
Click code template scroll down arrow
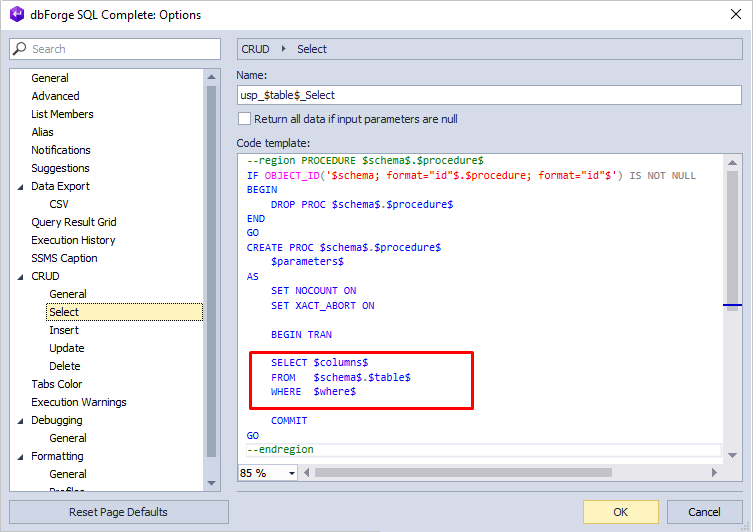point(732,455)
